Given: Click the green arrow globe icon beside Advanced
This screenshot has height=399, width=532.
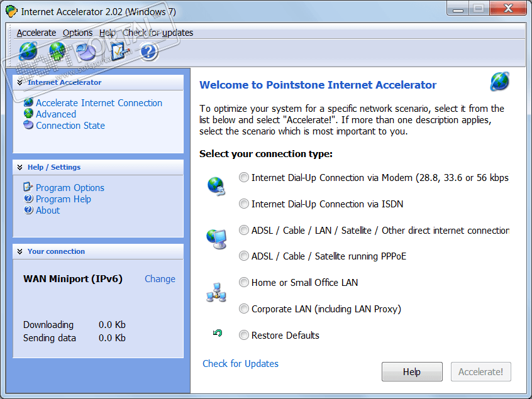Looking at the screenshot, I should 28,114.
